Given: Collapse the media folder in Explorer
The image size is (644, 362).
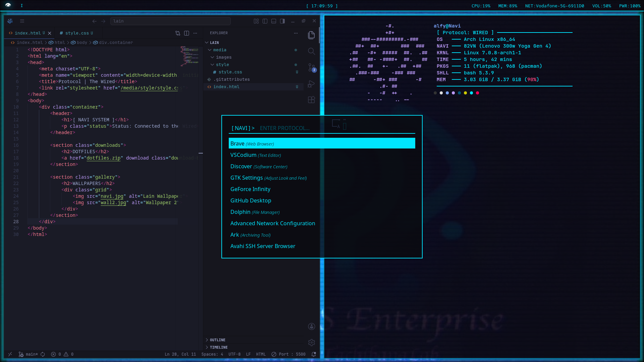Looking at the screenshot, I should (x=254, y=50).
